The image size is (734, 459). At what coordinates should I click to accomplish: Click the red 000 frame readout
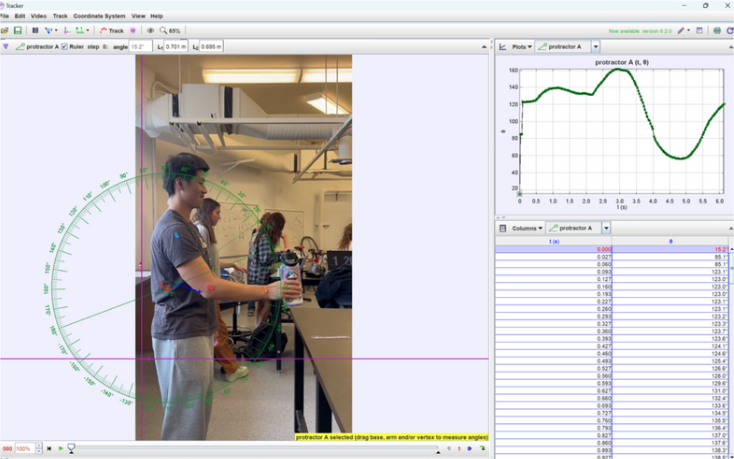(x=7, y=449)
